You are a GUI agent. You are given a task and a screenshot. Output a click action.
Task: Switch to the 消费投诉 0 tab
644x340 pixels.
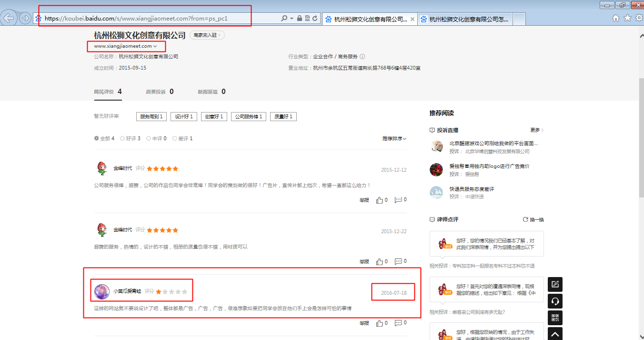point(160,92)
